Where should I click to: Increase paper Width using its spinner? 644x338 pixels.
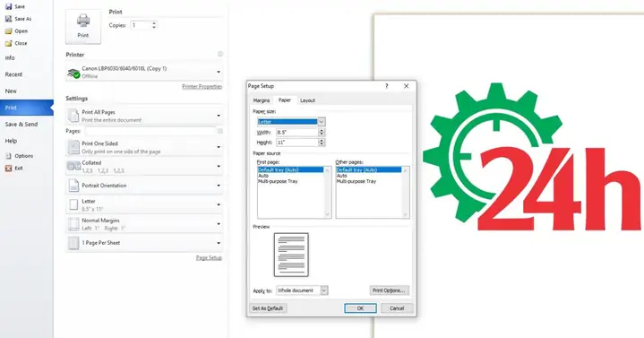pyautogui.click(x=322, y=130)
